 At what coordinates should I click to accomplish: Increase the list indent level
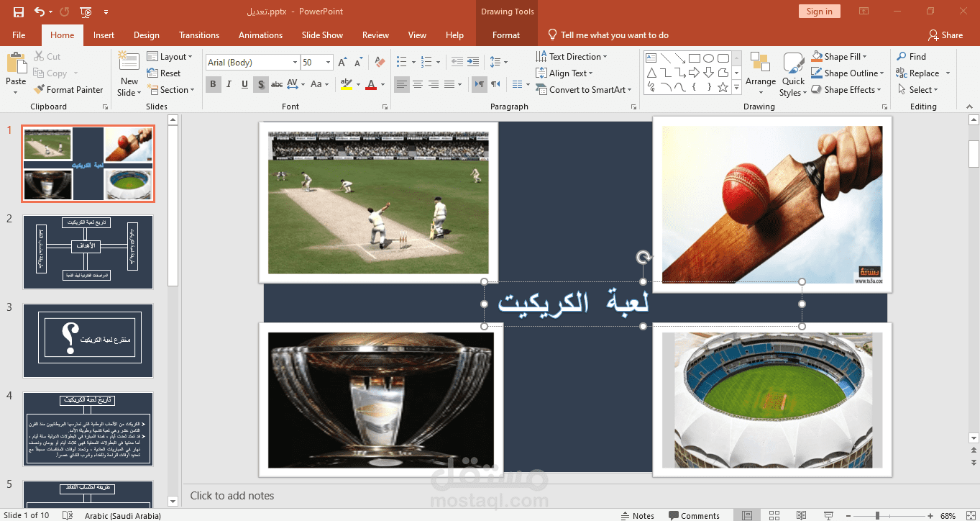(472, 63)
